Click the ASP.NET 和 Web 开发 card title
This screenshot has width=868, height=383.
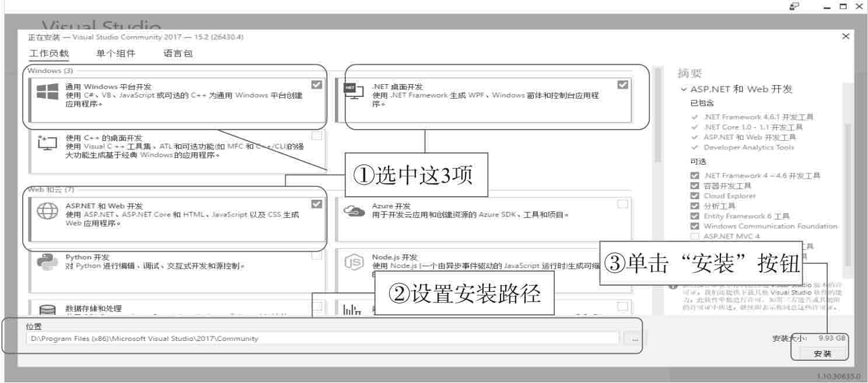pos(104,206)
